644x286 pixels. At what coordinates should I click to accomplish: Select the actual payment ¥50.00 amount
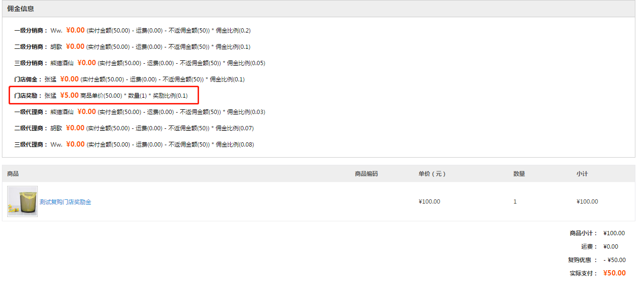click(x=614, y=273)
